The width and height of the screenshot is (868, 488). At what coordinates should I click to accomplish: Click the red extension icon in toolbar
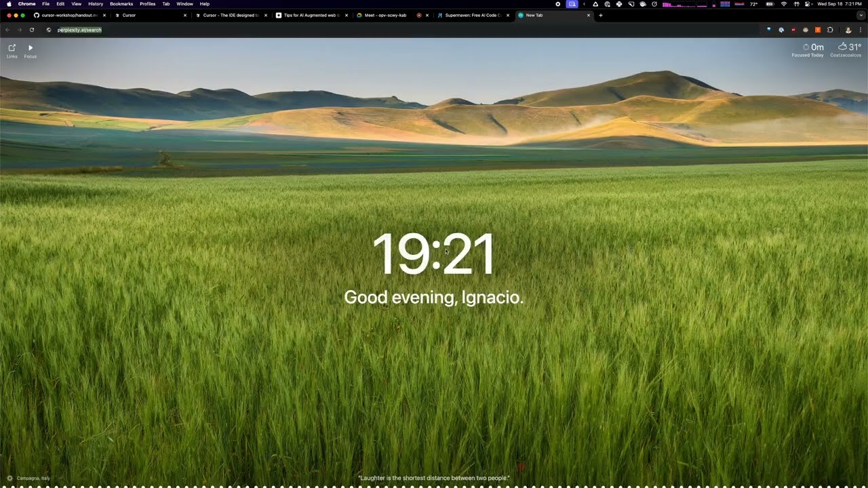pos(793,30)
